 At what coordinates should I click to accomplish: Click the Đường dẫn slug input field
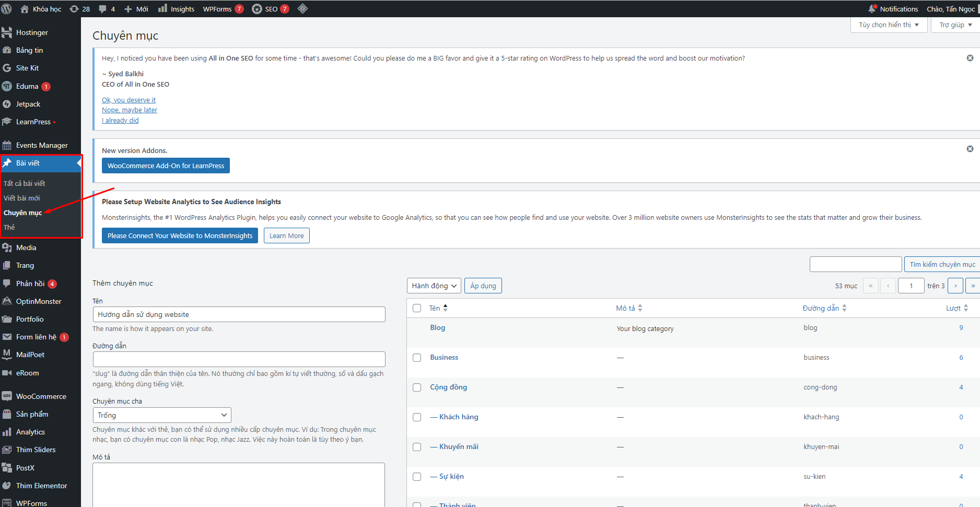[239, 359]
